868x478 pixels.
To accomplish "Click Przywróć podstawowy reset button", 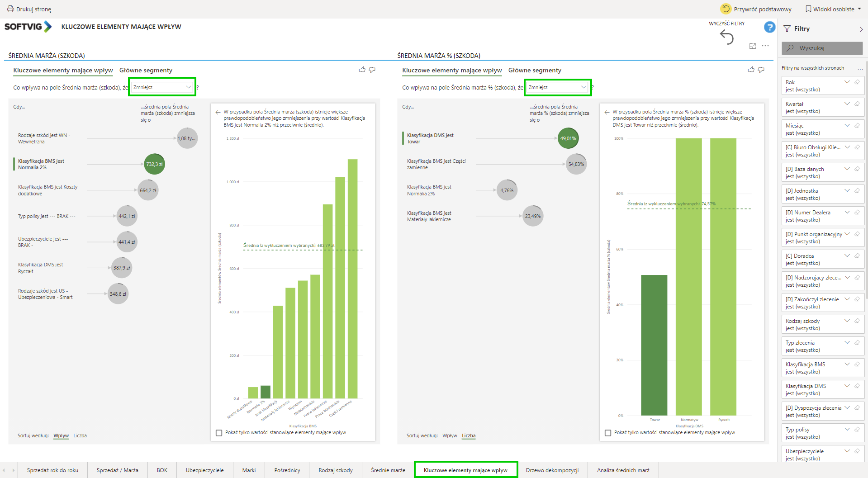I will tap(756, 9).
